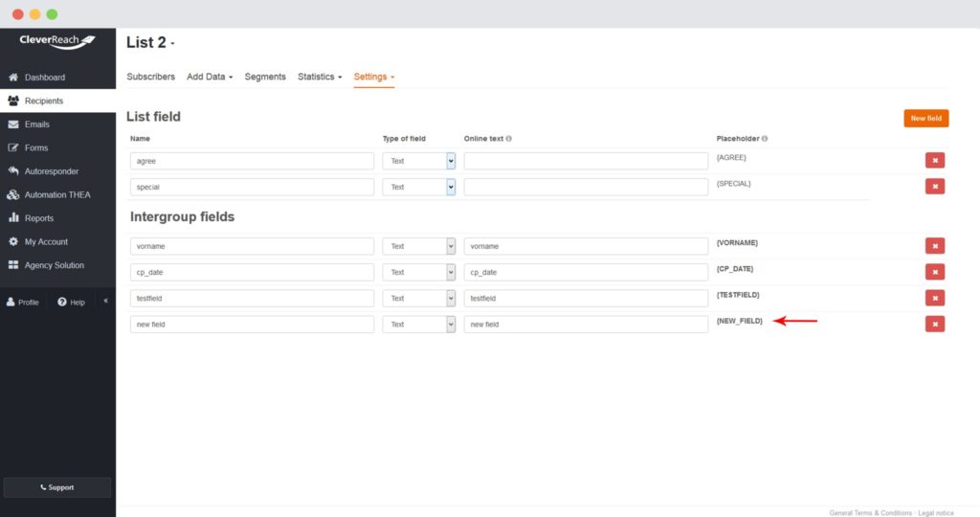Click the new field Online text input
The image size is (980, 517).
pyautogui.click(x=586, y=325)
